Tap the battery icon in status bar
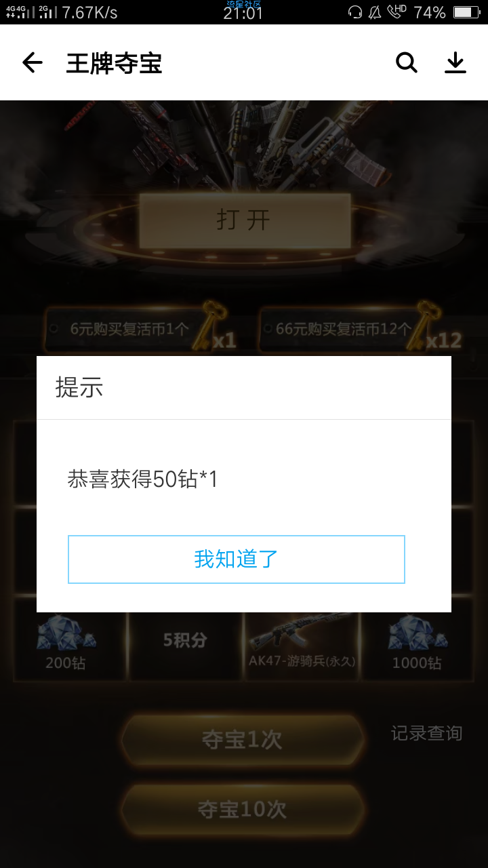This screenshot has width=488, height=868. click(x=466, y=12)
